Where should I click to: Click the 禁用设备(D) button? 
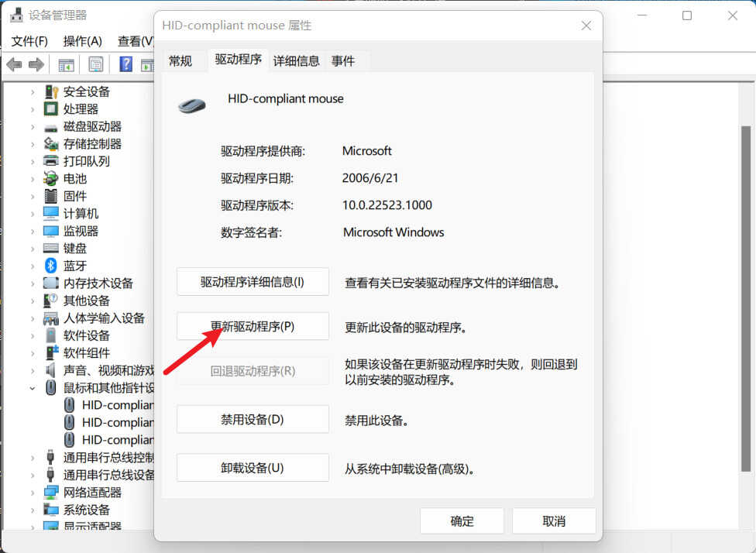253,420
